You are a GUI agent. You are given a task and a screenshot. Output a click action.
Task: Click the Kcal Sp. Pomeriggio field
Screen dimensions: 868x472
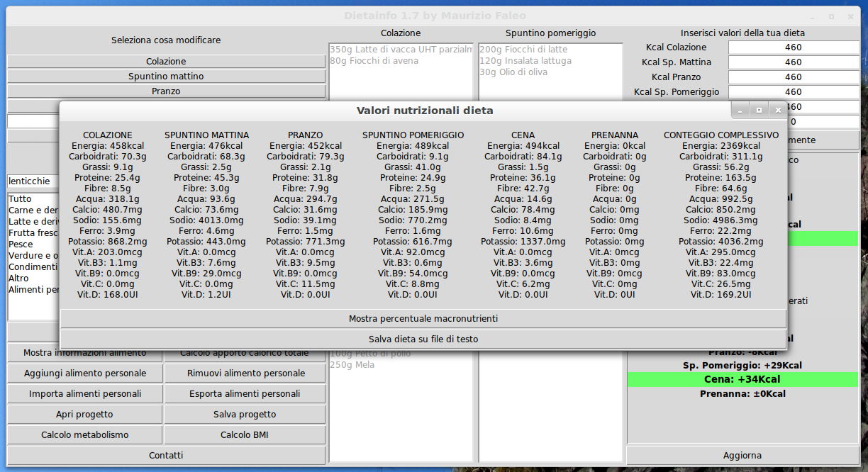793,92
